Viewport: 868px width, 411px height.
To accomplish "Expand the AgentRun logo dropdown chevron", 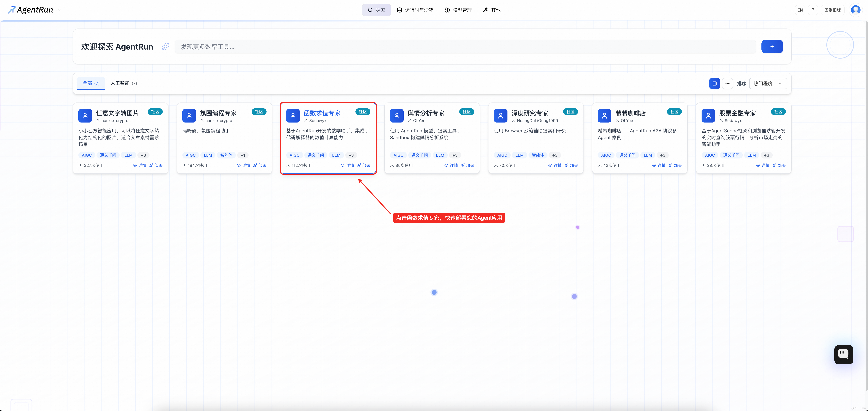I will click(x=60, y=10).
